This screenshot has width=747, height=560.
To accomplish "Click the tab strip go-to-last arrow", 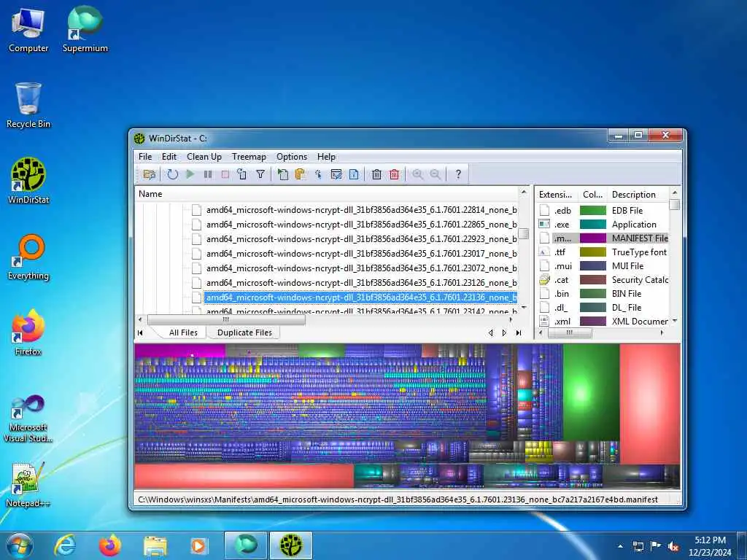I will [x=519, y=332].
